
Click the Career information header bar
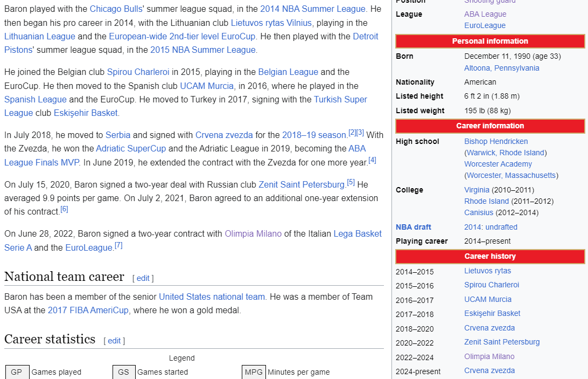[490, 126]
